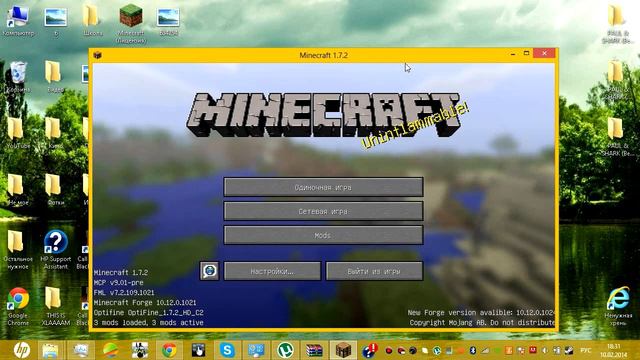Click РУС language indicator in tray

586,350
